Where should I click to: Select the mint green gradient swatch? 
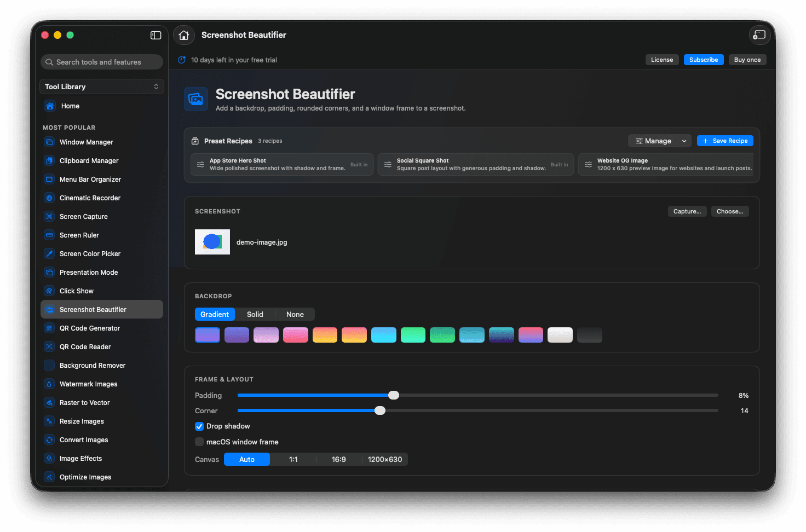(x=413, y=335)
